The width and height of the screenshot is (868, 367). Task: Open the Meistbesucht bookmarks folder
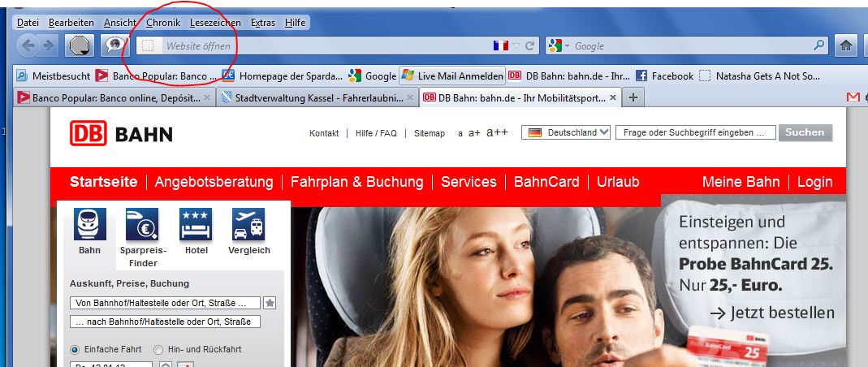click(53, 76)
